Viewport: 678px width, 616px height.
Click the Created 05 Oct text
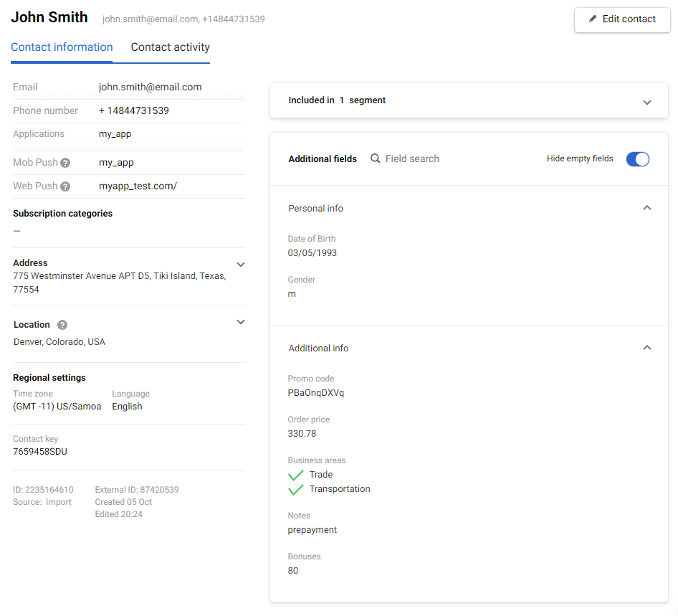point(124,502)
